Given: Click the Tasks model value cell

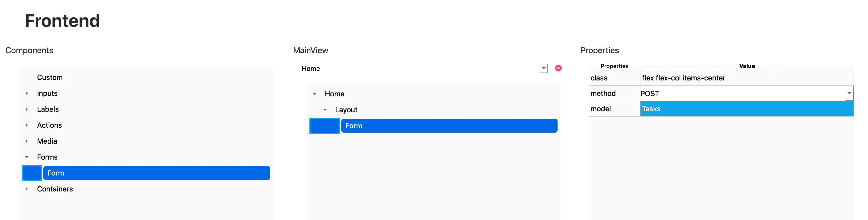Looking at the screenshot, I should pos(747,109).
